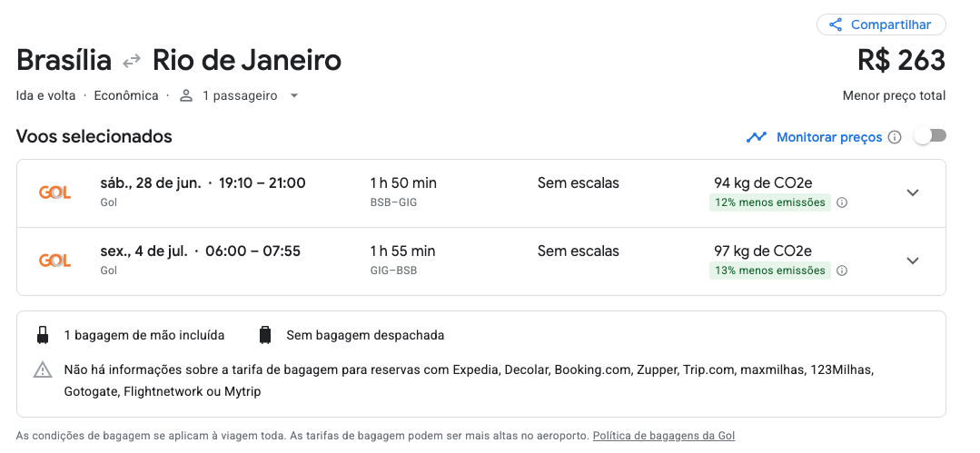Click the warning triangle icon for baggage info

(x=43, y=369)
